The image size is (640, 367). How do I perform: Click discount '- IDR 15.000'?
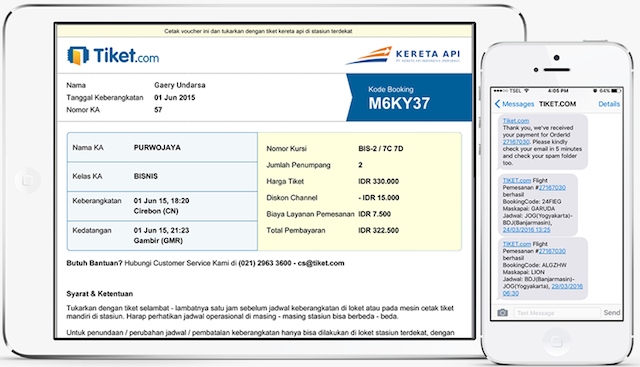click(379, 198)
